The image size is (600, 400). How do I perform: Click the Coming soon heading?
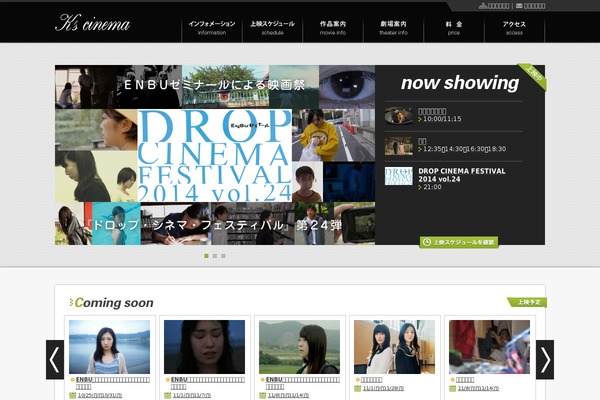point(111,302)
